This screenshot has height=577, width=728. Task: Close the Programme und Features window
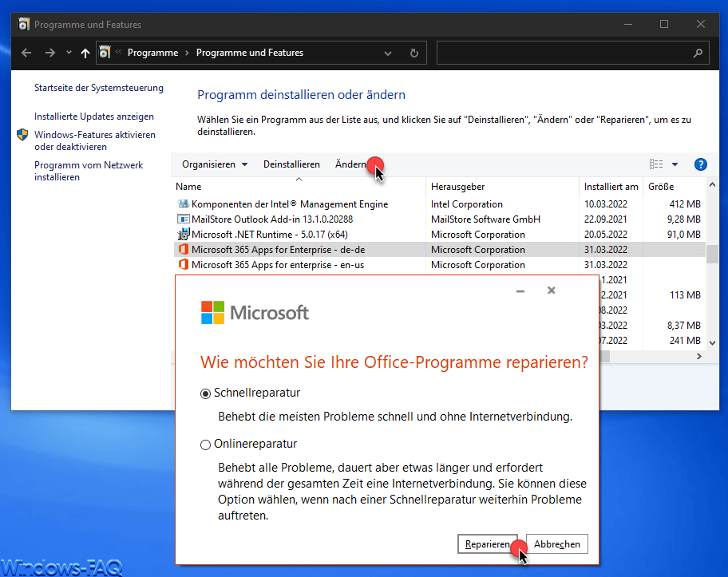(701, 24)
